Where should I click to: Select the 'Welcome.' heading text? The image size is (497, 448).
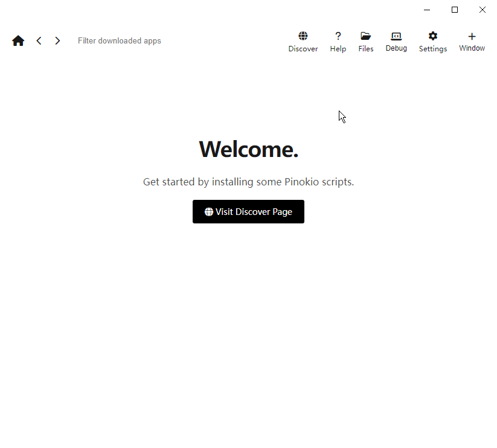(249, 149)
